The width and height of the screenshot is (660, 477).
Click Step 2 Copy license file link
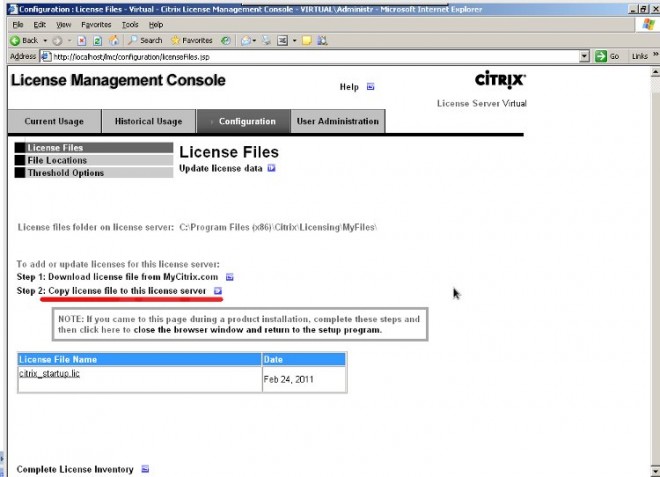112,291
